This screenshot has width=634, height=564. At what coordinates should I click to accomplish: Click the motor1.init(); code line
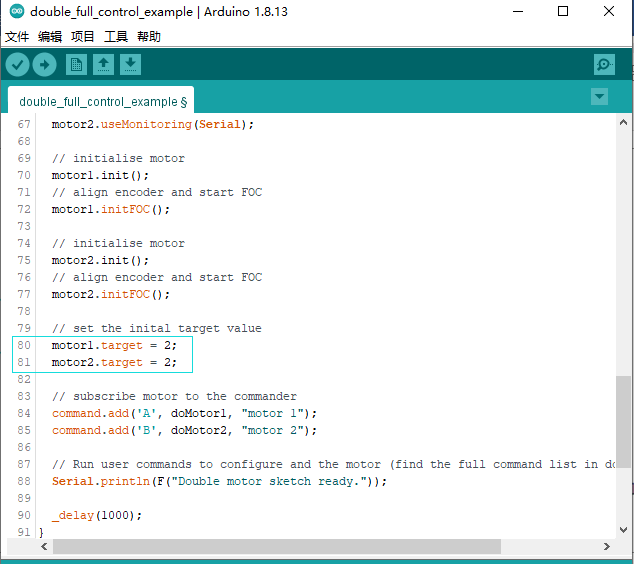(x=100, y=175)
